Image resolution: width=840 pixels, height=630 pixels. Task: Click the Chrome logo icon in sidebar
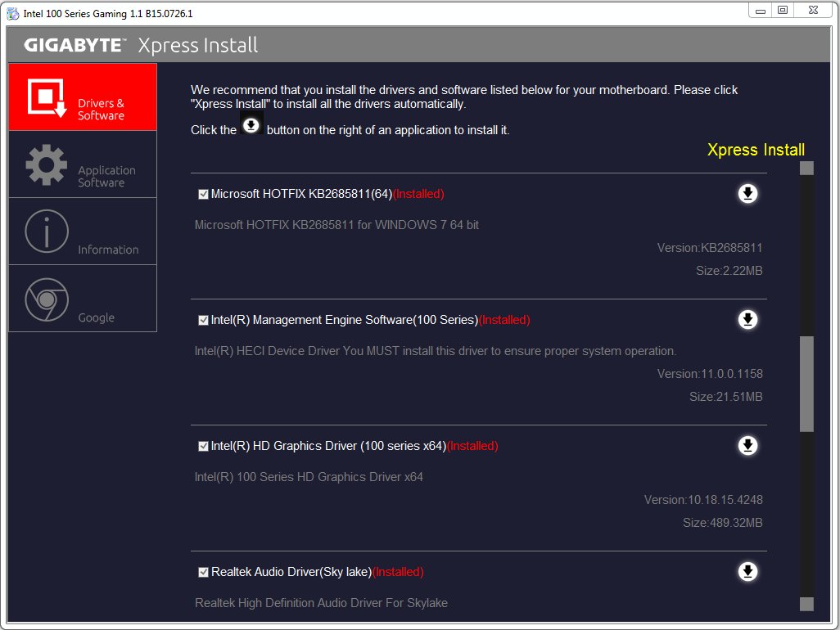[47, 299]
